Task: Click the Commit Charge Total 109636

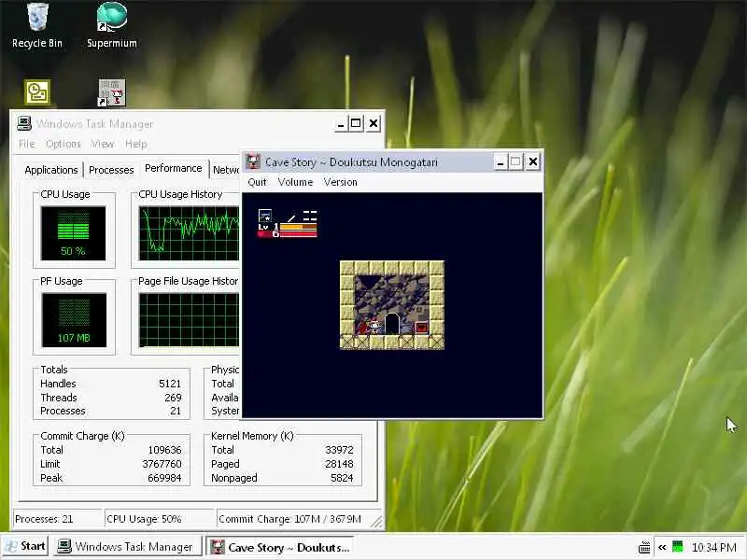Action: click(164, 450)
